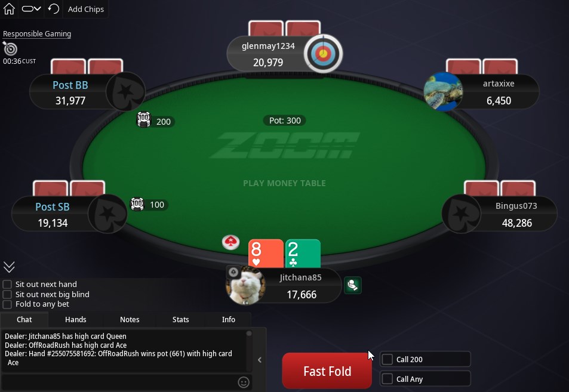Open the table view layout dropdown
This screenshot has width=569, height=392.
click(31, 9)
